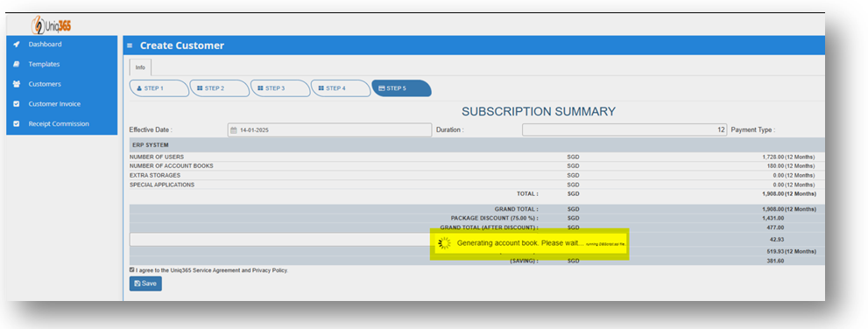Click the Receipt Commission check icon
The width and height of the screenshot is (868, 329).
17,124
